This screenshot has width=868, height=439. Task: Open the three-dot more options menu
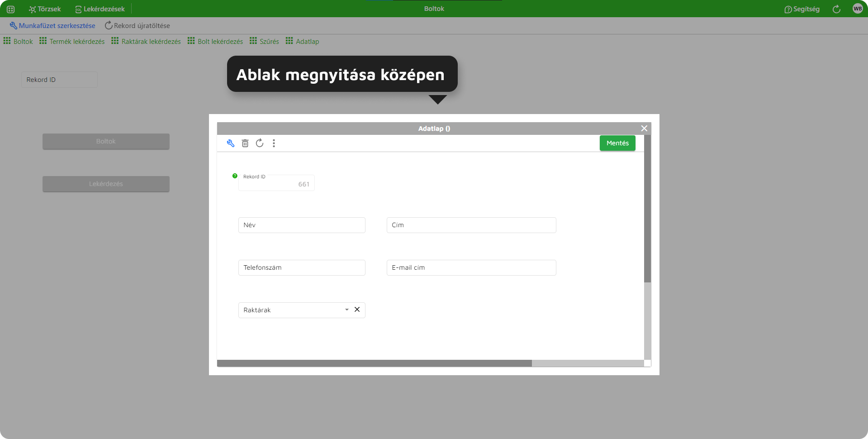point(274,143)
